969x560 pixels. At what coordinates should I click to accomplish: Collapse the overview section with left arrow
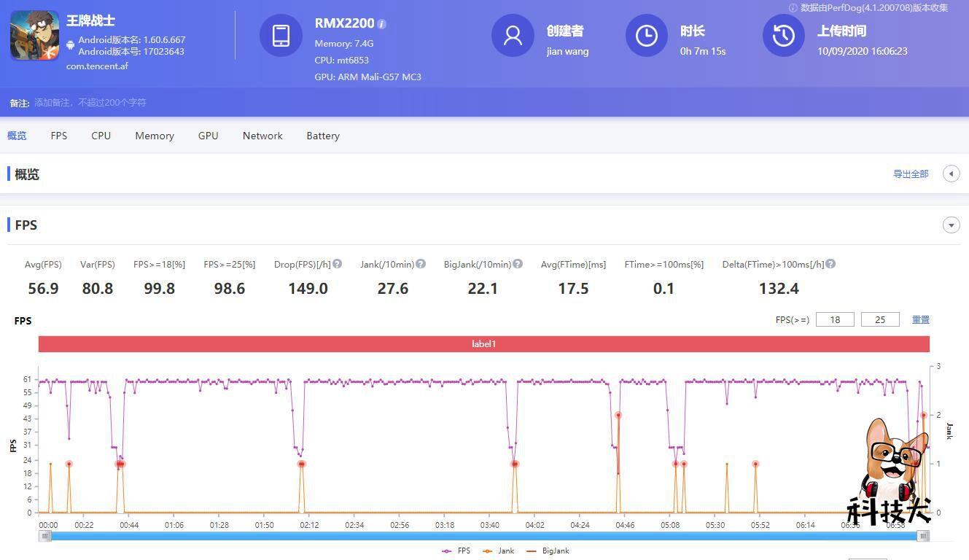click(951, 174)
